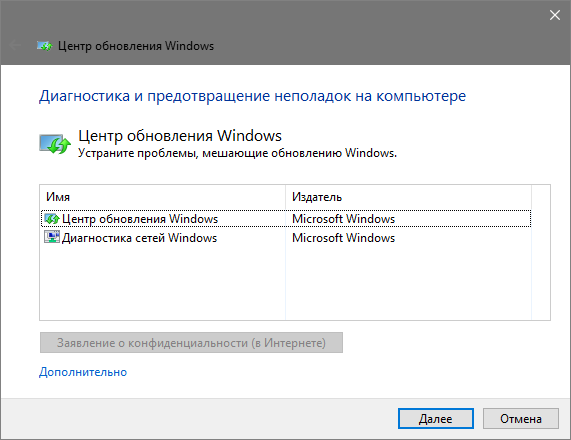571x440 pixels.
Task: Sort list by Имя column header
Action: [x=163, y=197]
